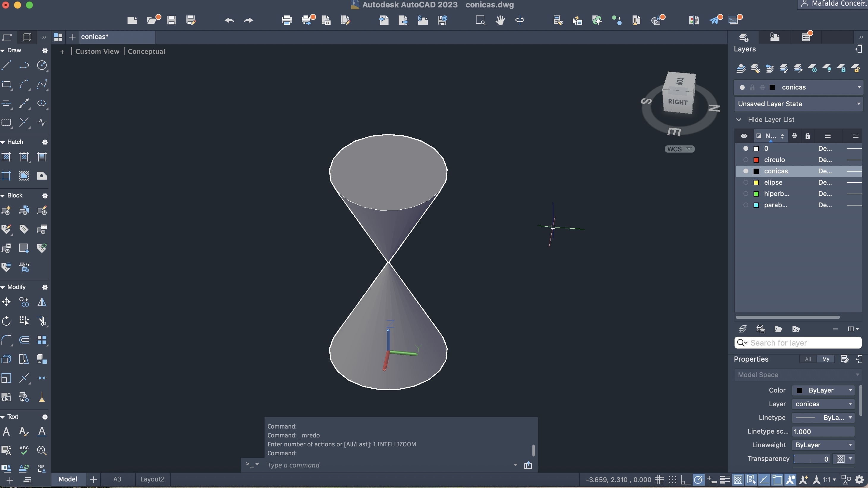Toggle grid display in status bar
Screen dimensions: 868x488
pos(659,479)
